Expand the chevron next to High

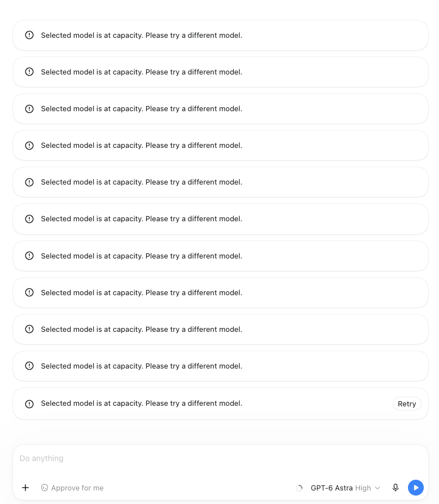click(377, 488)
